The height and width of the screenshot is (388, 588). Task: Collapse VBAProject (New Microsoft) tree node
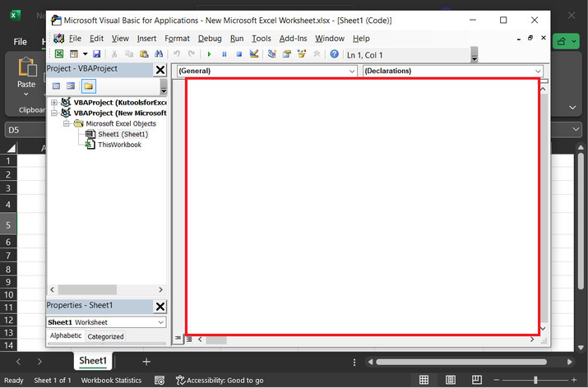pyautogui.click(x=54, y=113)
